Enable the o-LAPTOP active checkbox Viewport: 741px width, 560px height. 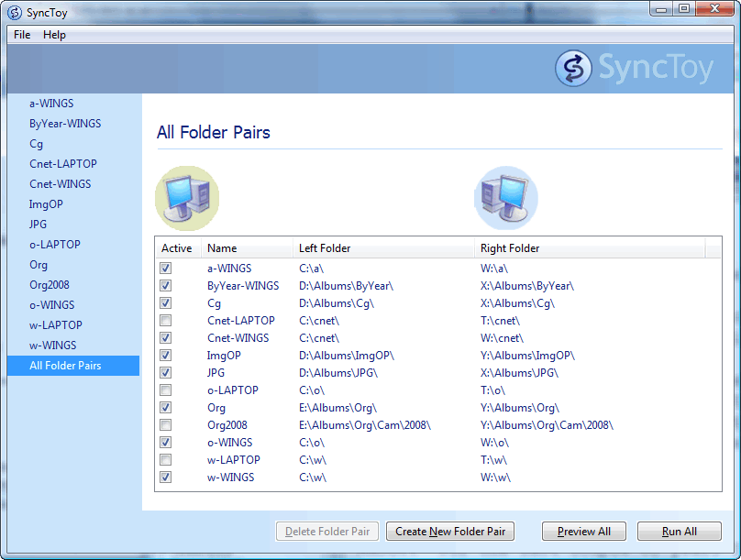165,390
